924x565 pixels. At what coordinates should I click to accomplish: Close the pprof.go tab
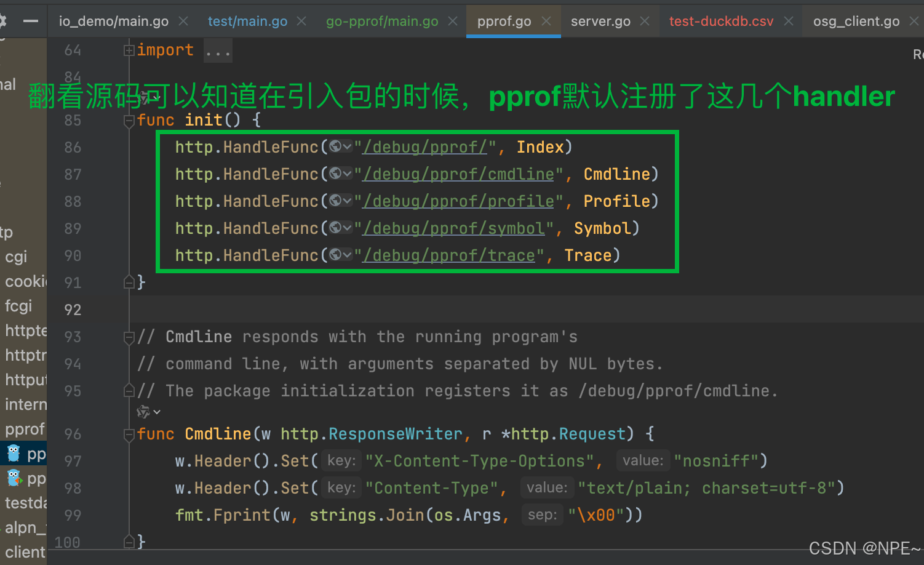tap(546, 21)
